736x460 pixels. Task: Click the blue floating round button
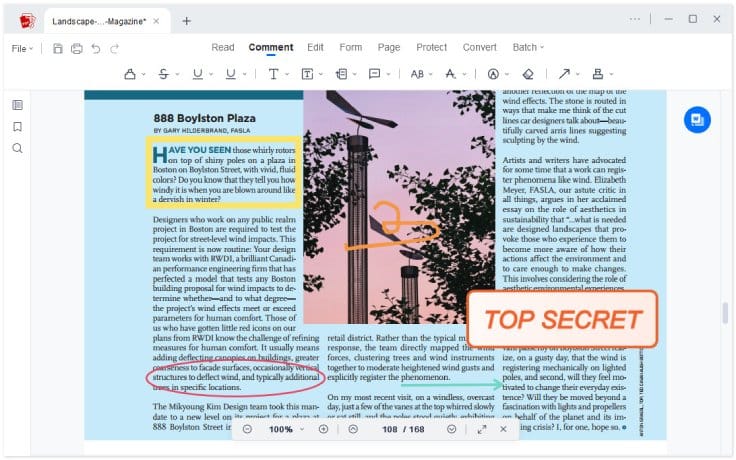point(697,120)
